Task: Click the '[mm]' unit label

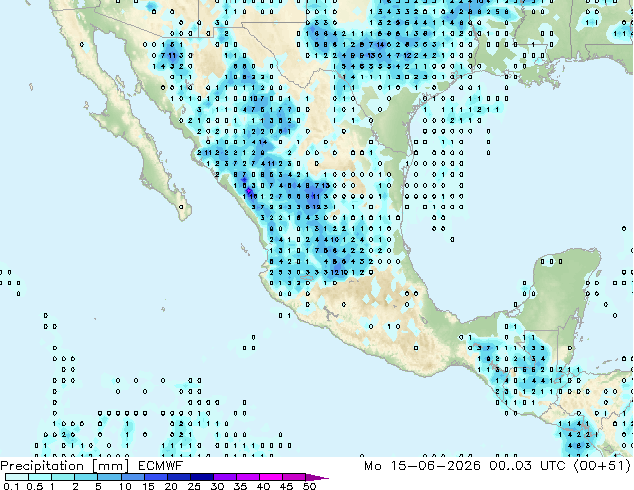Action: click(x=110, y=466)
